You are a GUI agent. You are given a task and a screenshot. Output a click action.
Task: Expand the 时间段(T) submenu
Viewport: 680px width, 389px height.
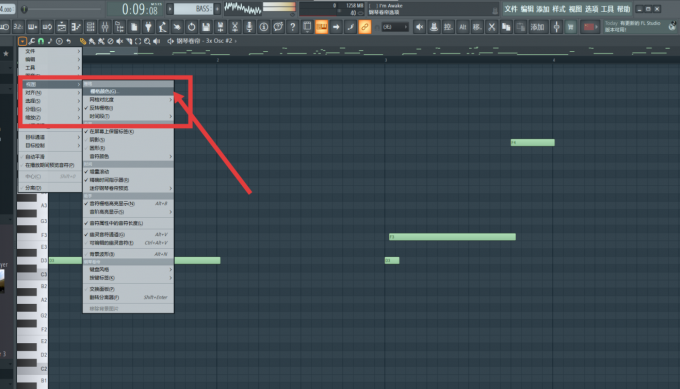(x=128, y=116)
